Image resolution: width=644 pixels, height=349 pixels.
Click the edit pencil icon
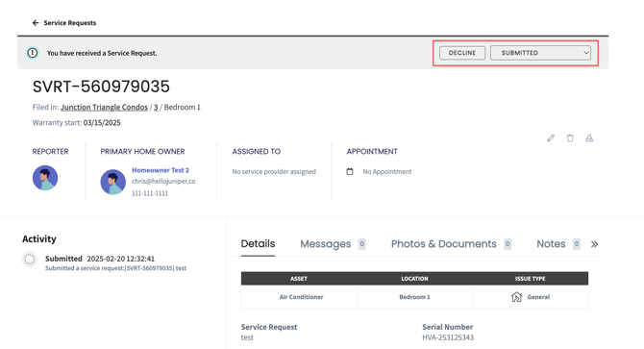[x=551, y=137]
